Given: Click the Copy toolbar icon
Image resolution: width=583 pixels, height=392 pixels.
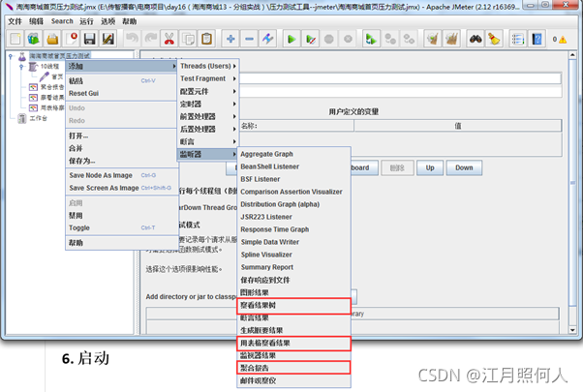Looking at the screenshot, I should (x=188, y=39).
